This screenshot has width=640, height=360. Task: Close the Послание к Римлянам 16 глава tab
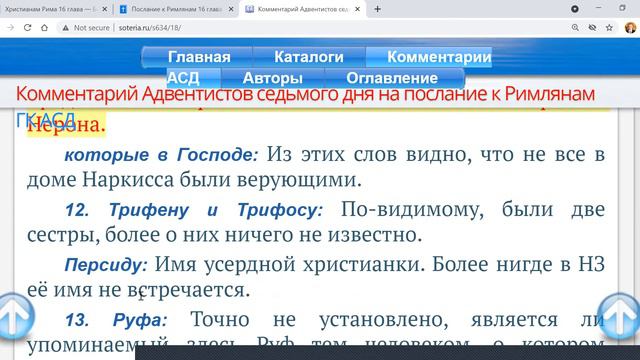[x=231, y=9]
